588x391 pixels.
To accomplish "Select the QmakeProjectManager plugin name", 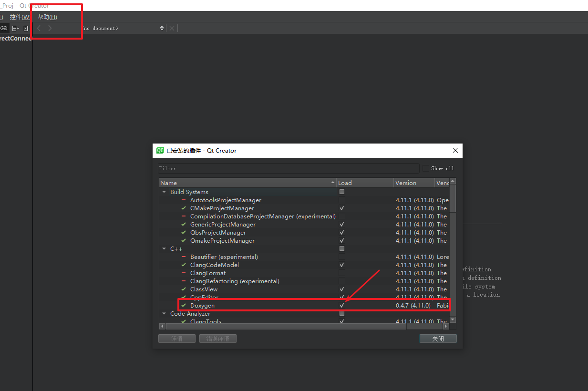I will [x=222, y=241].
